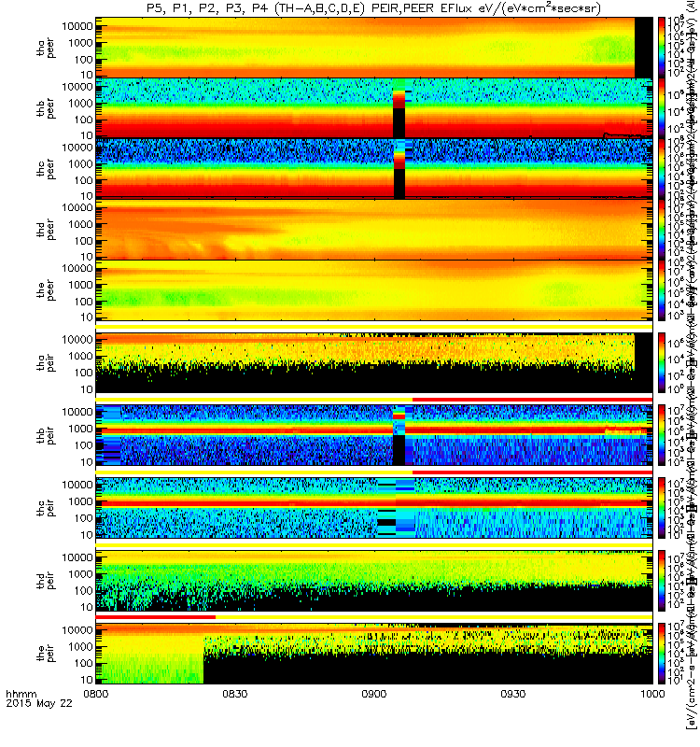Click the thd peir ion spectrogram panel

pyautogui.click(x=374, y=581)
